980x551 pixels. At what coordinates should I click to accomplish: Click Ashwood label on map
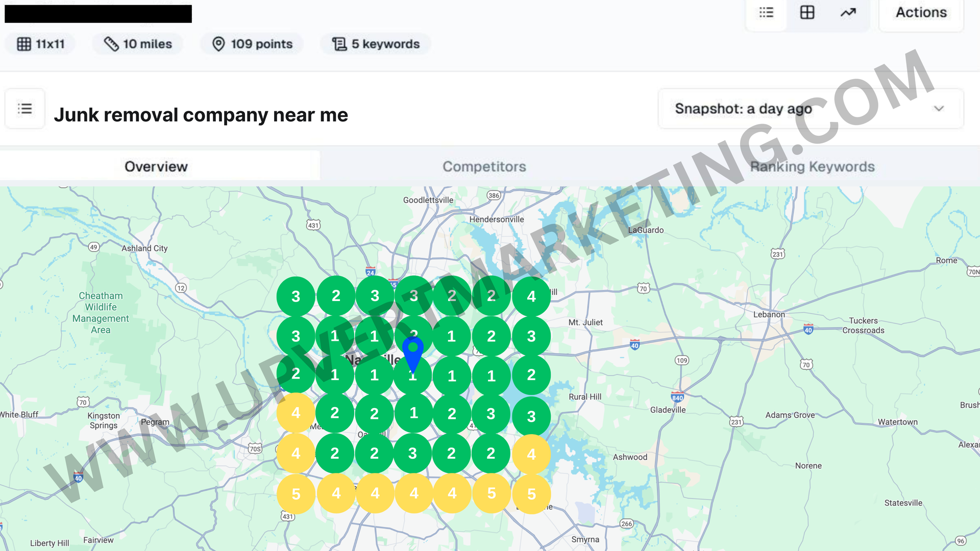click(x=630, y=457)
